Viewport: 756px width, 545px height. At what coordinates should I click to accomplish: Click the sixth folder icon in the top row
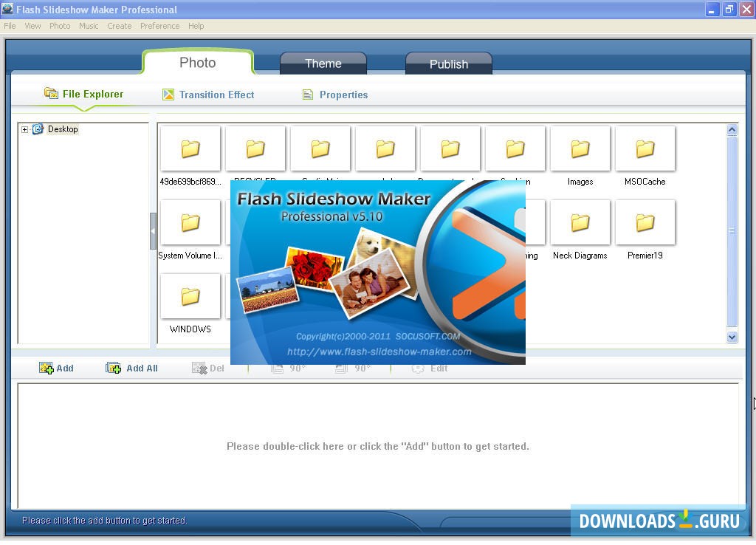click(515, 148)
